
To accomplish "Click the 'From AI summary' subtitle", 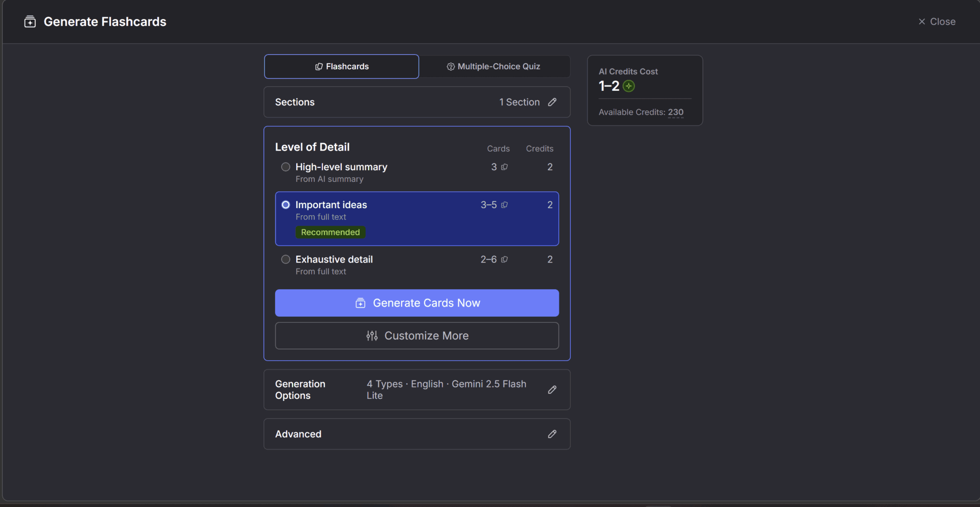I will [x=329, y=179].
